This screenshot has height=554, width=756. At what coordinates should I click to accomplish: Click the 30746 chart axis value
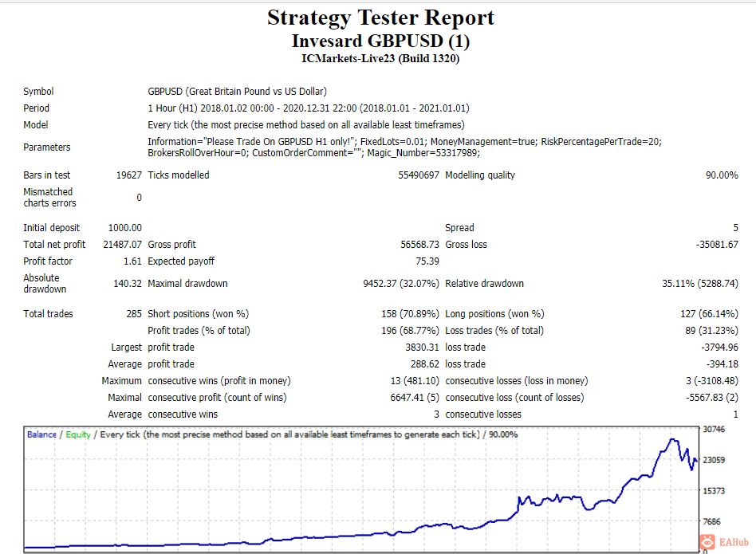(x=714, y=429)
